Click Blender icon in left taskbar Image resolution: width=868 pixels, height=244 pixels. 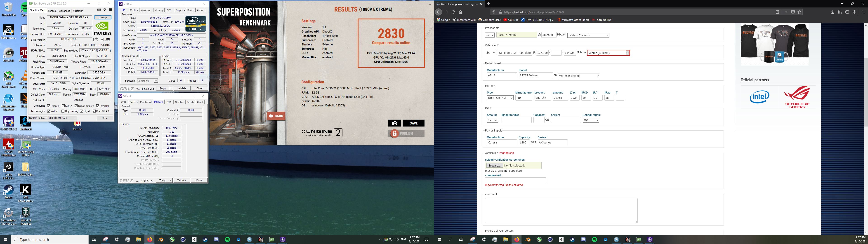coord(161,240)
